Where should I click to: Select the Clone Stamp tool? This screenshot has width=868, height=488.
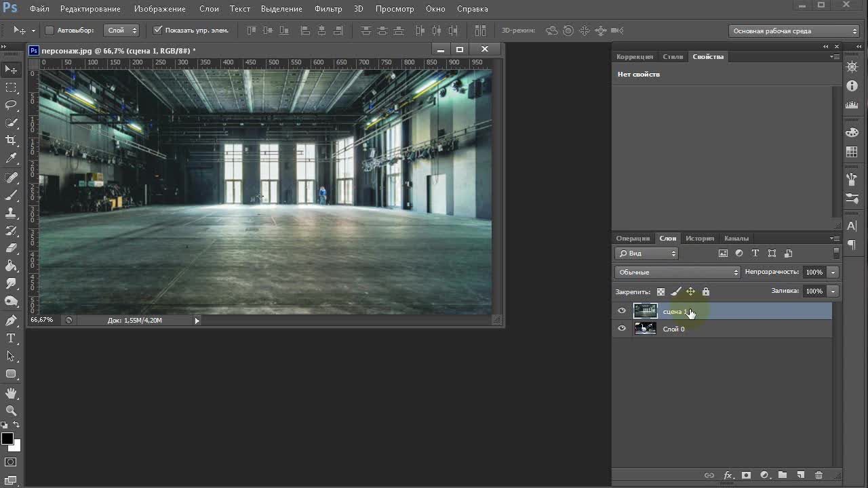[x=11, y=213]
